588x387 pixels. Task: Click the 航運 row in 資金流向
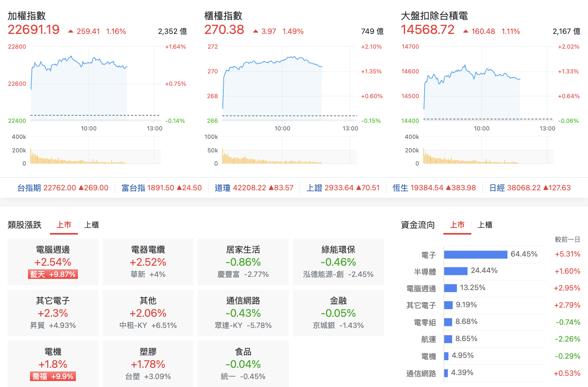point(491,339)
